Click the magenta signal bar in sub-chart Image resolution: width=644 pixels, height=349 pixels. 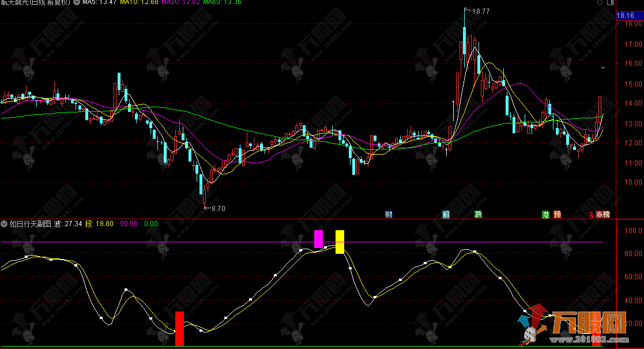(318, 239)
